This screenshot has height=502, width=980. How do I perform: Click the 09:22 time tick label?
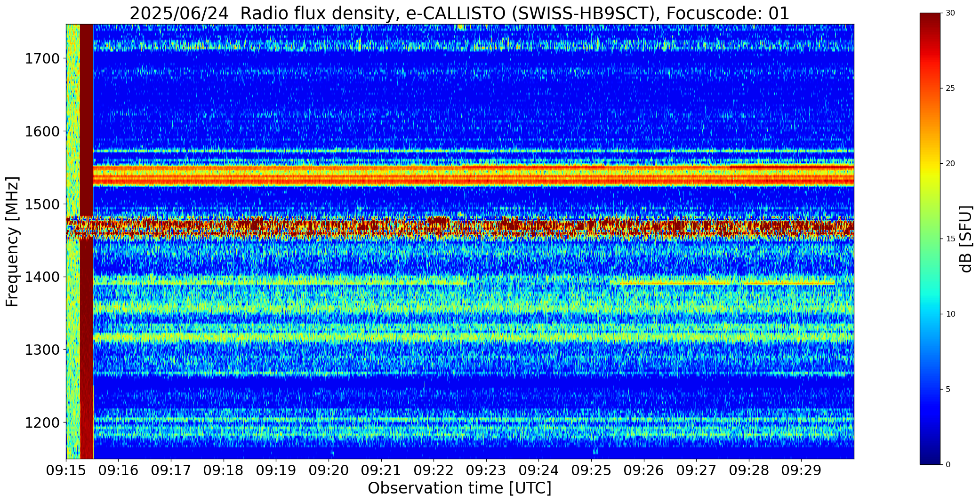(434, 470)
